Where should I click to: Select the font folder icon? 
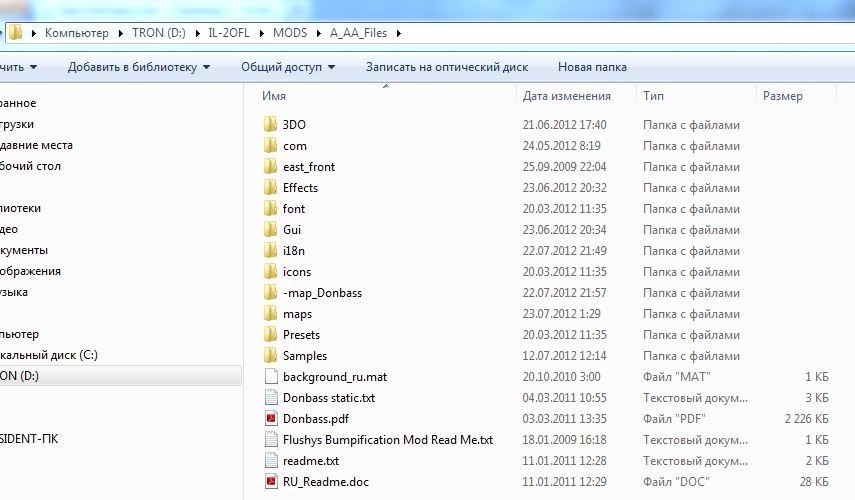(270, 208)
